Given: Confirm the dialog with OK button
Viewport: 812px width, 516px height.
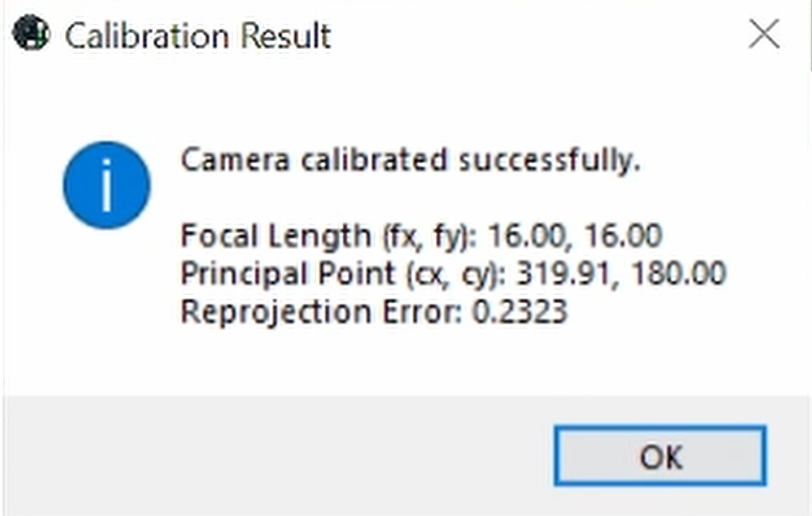Looking at the screenshot, I should click(x=660, y=456).
